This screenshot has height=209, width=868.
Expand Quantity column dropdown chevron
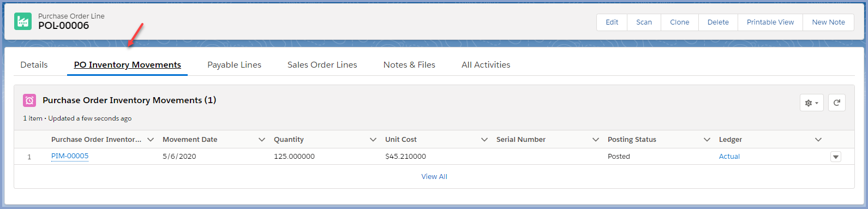pos(373,140)
